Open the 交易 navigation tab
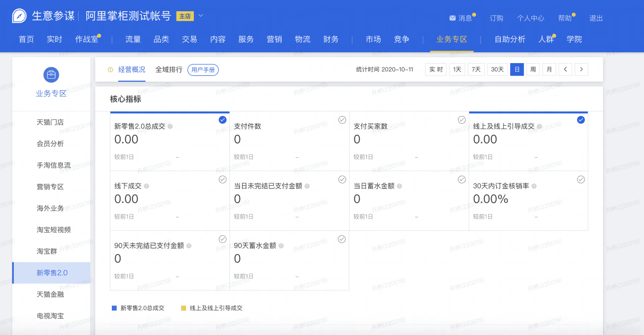The image size is (644, 335). tap(189, 39)
